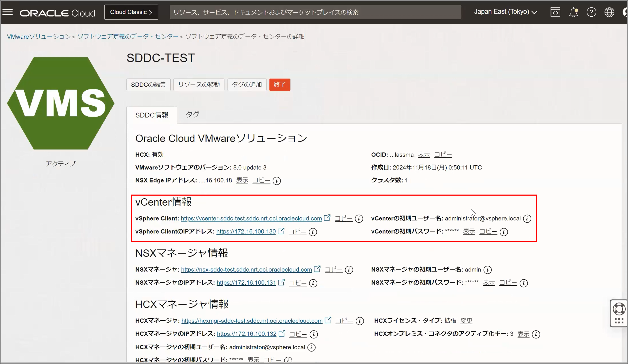The width and height of the screenshot is (628, 364).
Task: Focus the resource search field
Action: coord(315,12)
